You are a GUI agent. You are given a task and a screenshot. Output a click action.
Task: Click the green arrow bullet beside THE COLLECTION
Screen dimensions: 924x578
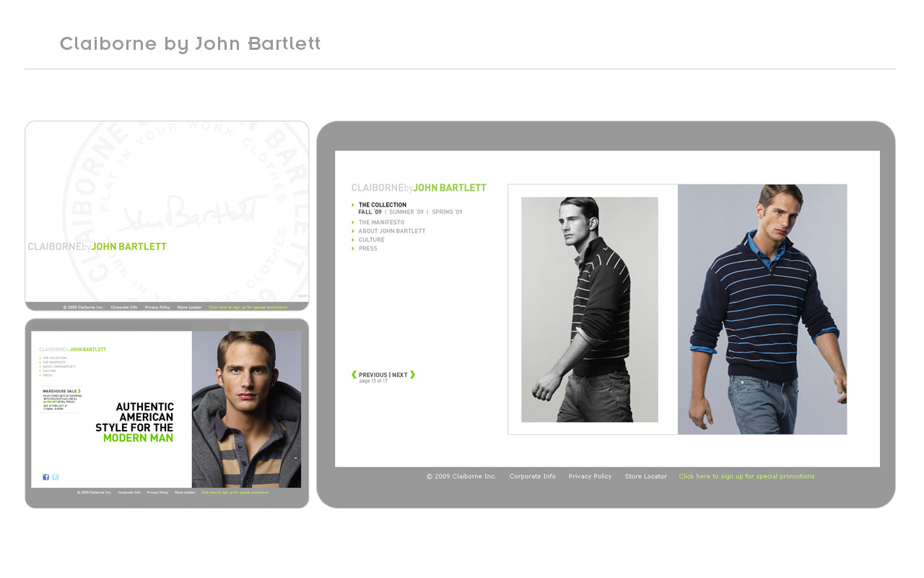click(353, 205)
